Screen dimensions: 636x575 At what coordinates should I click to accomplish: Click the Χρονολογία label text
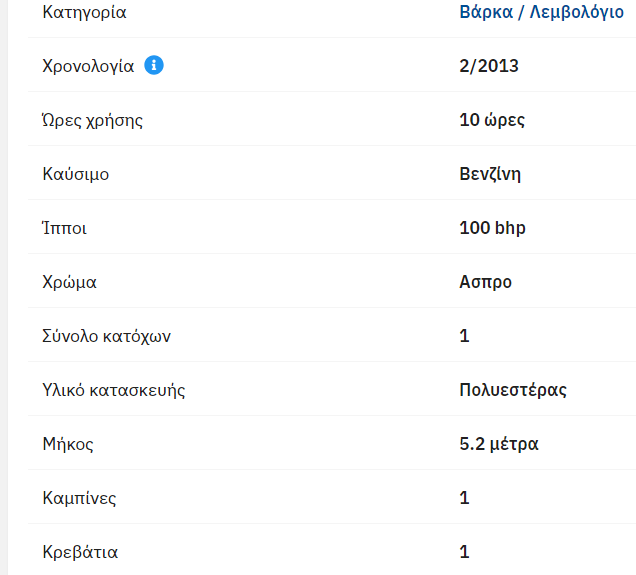tap(88, 67)
